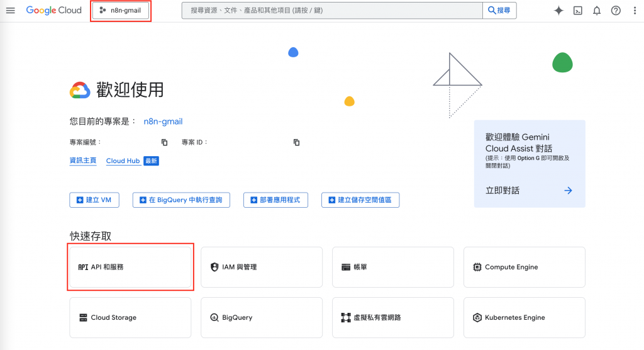Open the API 和服務 quick access card
Viewport: 644px width, 350px height.
coord(130,267)
